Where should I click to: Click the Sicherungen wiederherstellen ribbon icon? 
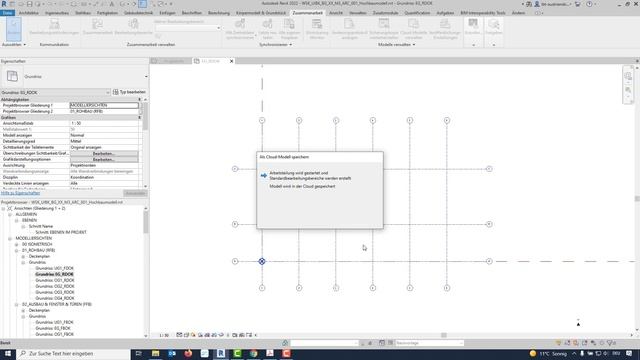click(384, 29)
